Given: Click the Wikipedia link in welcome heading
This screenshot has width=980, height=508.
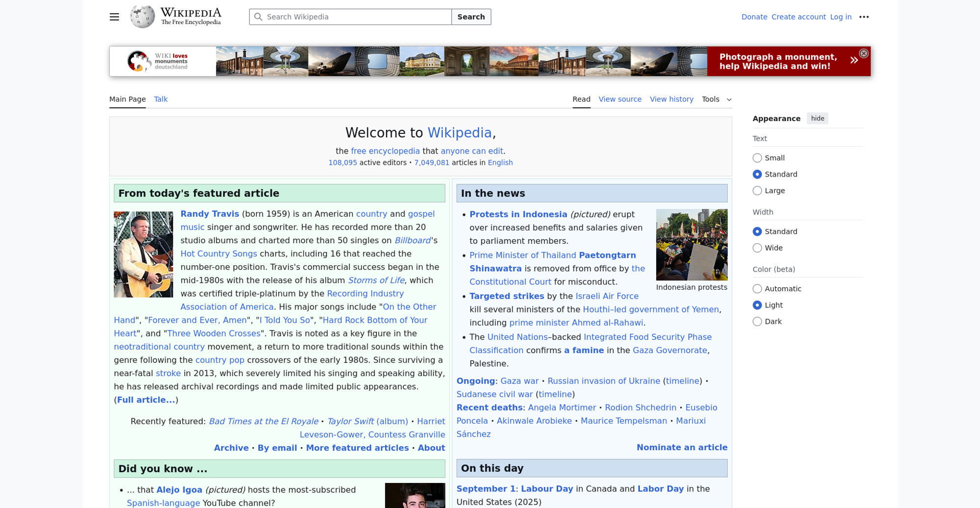Looking at the screenshot, I should click(460, 133).
